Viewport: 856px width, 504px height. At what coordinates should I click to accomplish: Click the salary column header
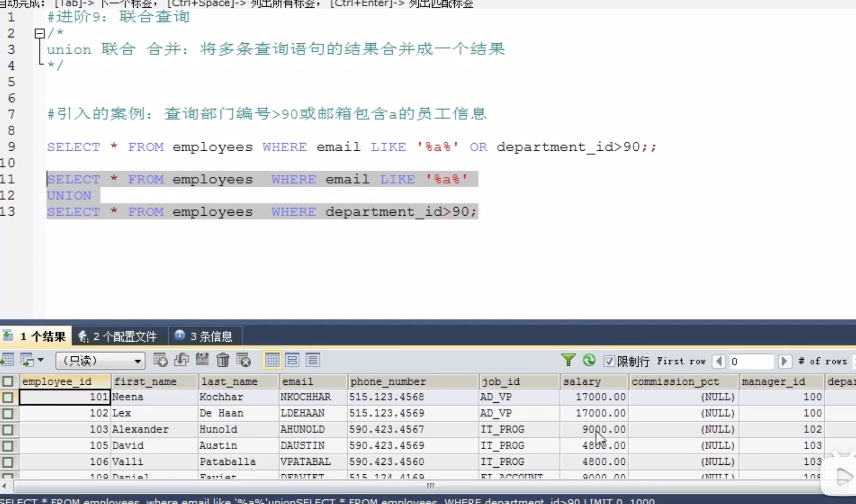(x=594, y=382)
